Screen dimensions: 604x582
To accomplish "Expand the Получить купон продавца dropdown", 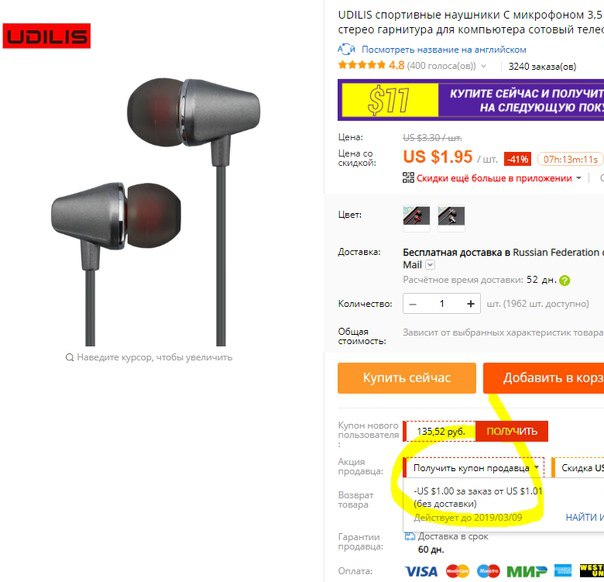I will pos(474,468).
